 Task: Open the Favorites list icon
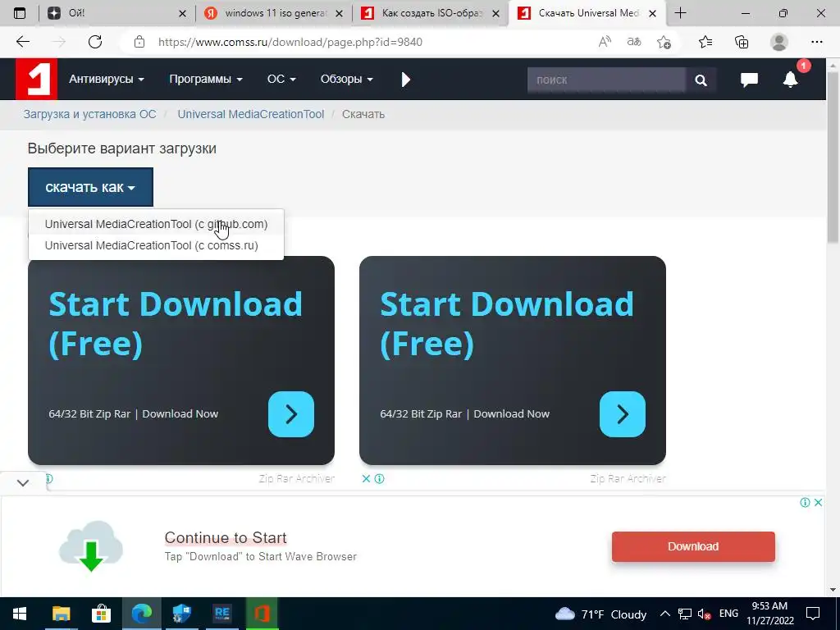(705, 42)
